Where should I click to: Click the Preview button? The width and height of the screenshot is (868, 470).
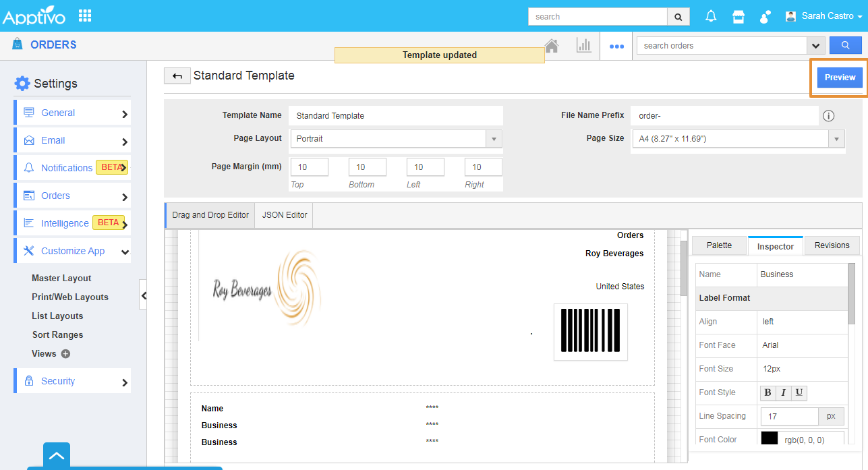[840, 78]
